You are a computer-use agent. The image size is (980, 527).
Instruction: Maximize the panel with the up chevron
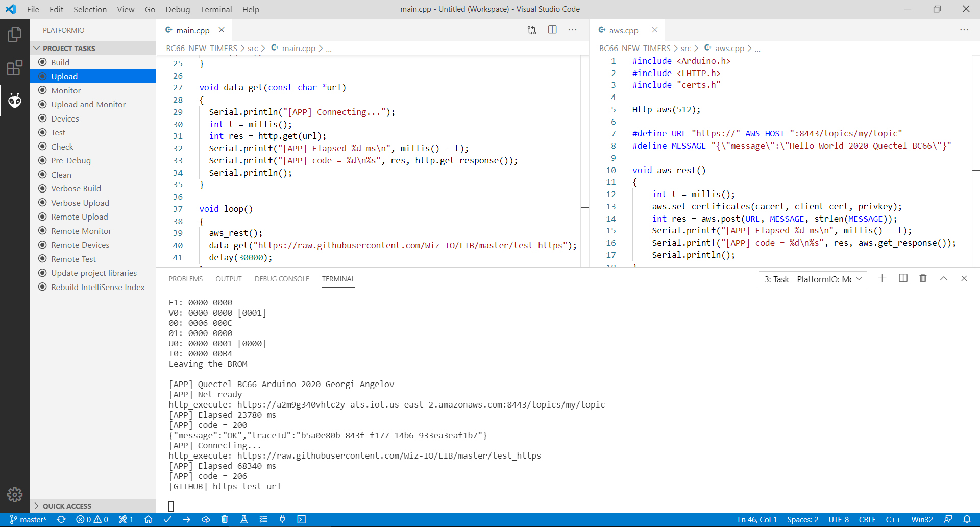pyautogui.click(x=944, y=278)
